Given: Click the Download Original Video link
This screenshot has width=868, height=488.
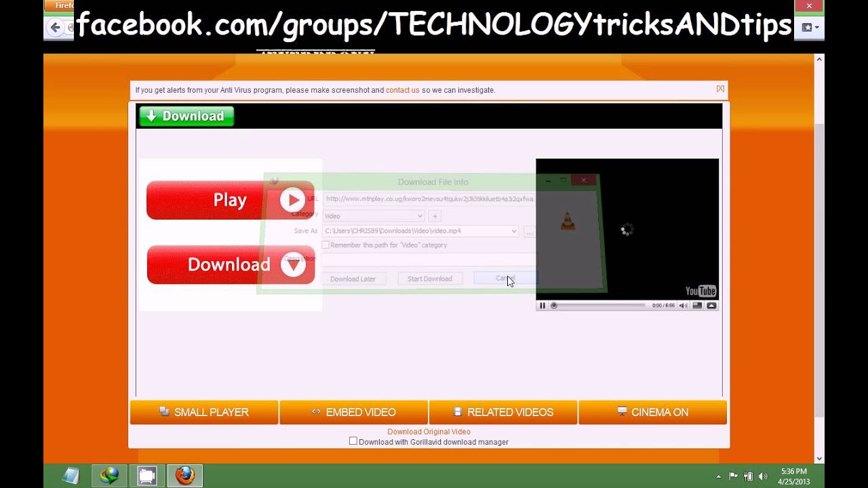Looking at the screenshot, I should tap(429, 432).
